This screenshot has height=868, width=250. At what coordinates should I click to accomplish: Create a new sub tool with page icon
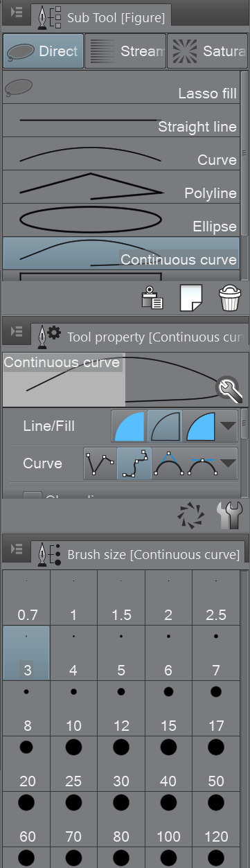point(190,298)
